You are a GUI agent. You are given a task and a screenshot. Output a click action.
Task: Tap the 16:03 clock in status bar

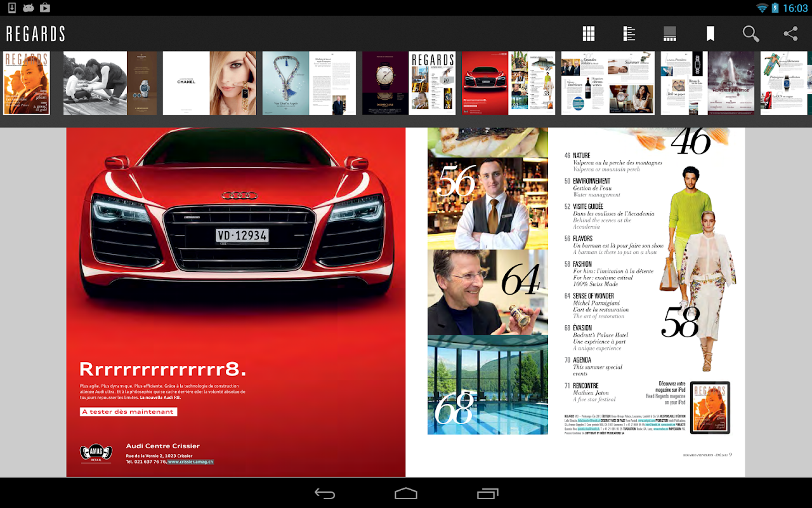795,8
